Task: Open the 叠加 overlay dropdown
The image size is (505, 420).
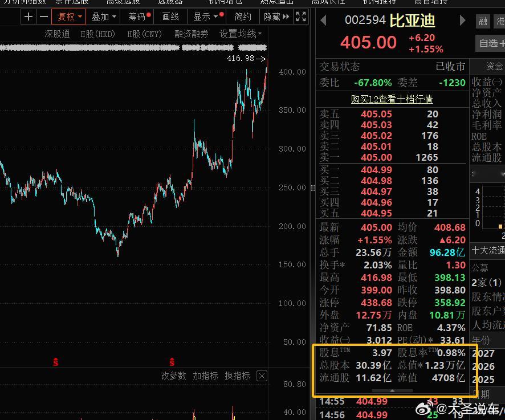Action: [x=103, y=17]
